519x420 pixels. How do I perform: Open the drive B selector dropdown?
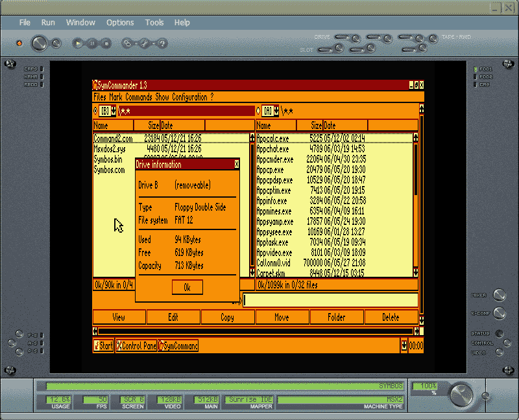(112, 110)
